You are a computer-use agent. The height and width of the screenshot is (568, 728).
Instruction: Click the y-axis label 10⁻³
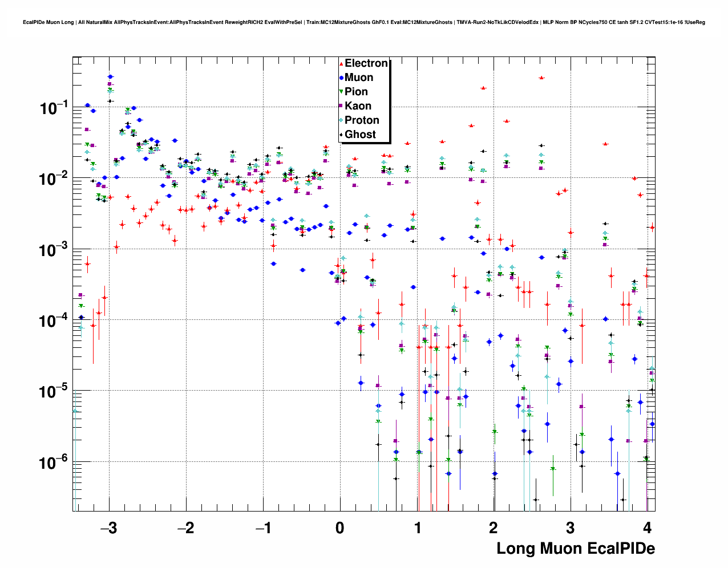(x=54, y=249)
